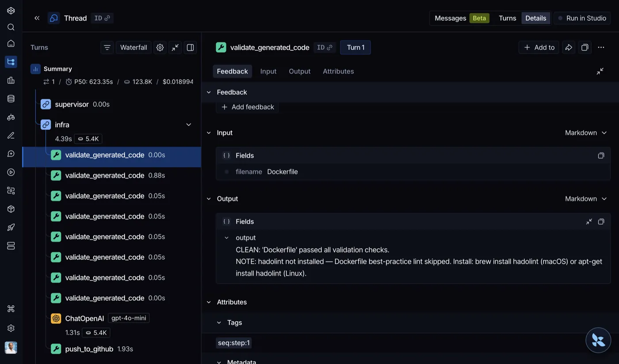Open the bar-chart dashboards sidebar icon

11,80
